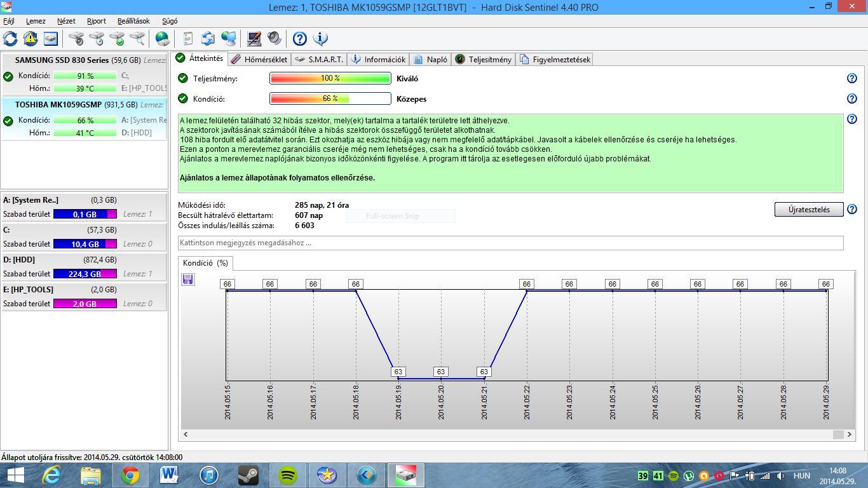Click the volume icon in system tray
Screen dimensions: 868x488
coord(780,475)
